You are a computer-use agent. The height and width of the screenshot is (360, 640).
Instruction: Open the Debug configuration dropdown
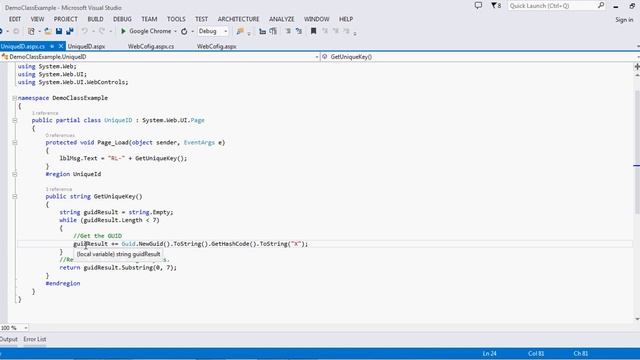213,31
